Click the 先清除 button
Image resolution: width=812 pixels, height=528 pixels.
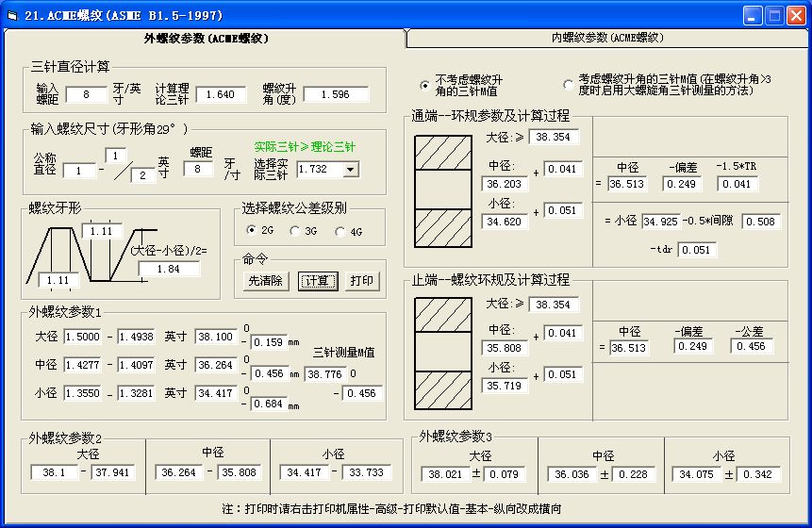click(265, 281)
